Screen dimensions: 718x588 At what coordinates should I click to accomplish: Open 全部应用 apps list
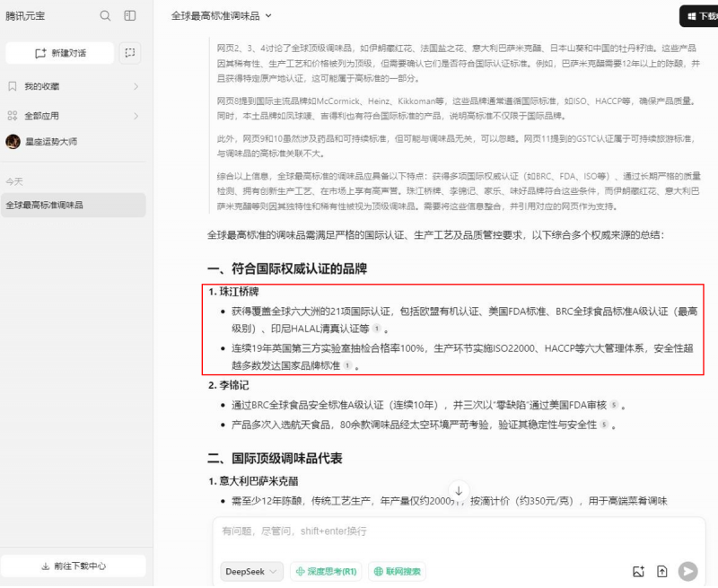[x=73, y=116]
